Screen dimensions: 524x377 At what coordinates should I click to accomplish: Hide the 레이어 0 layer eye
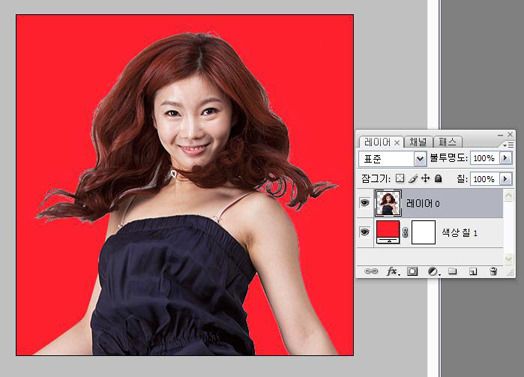tap(365, 203)
